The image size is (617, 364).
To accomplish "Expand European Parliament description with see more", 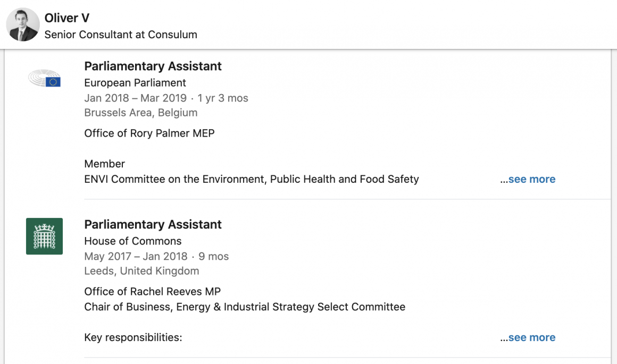I will (531, 180).
